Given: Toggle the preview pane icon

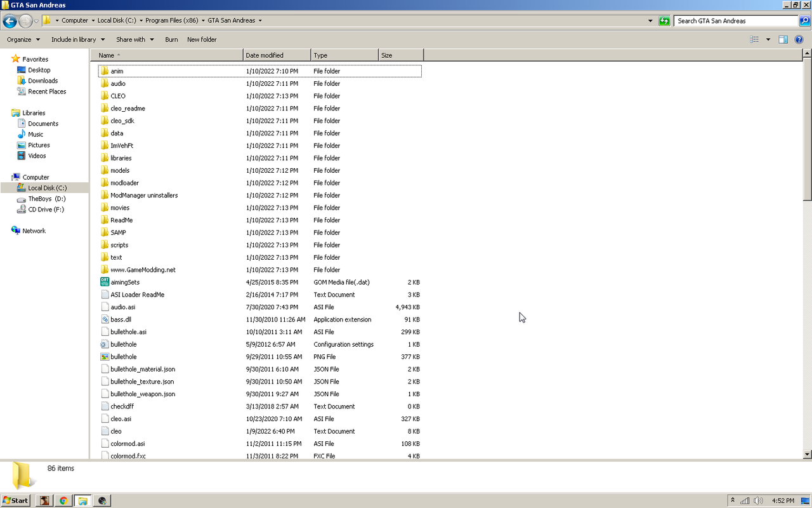Looking at the screenshot, I should click(x=783, y=39).
